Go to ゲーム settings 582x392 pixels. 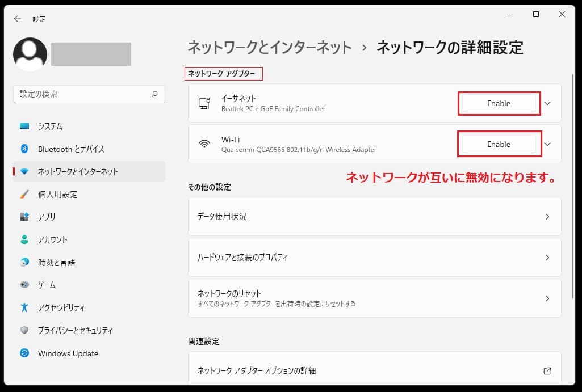[x=89, y=285]
